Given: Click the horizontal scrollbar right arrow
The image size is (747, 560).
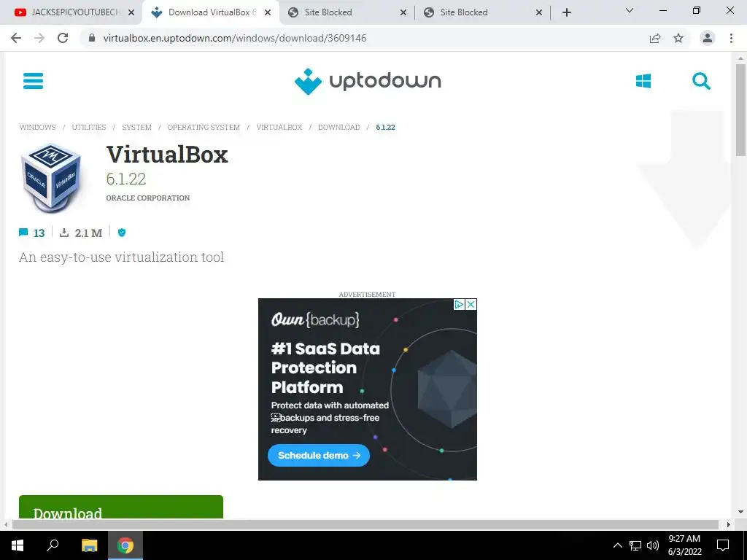Looking at the screenshot, I should coord(729,524).
